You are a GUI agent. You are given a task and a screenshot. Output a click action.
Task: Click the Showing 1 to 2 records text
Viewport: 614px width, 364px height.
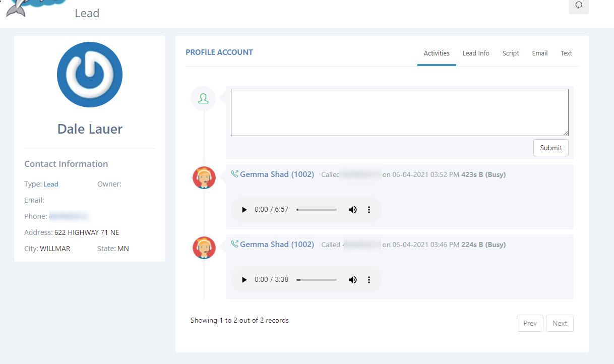(239, 320)
